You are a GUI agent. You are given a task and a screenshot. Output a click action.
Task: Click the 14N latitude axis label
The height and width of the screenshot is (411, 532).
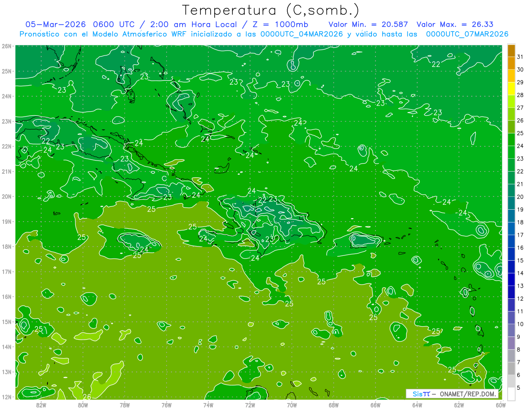click(x=7, y=346)
